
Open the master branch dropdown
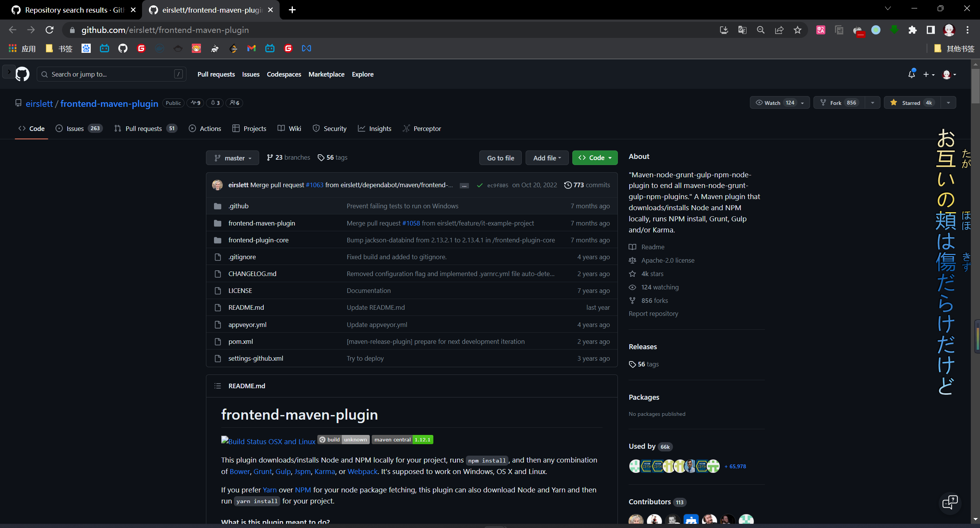[x=232, y=158]
